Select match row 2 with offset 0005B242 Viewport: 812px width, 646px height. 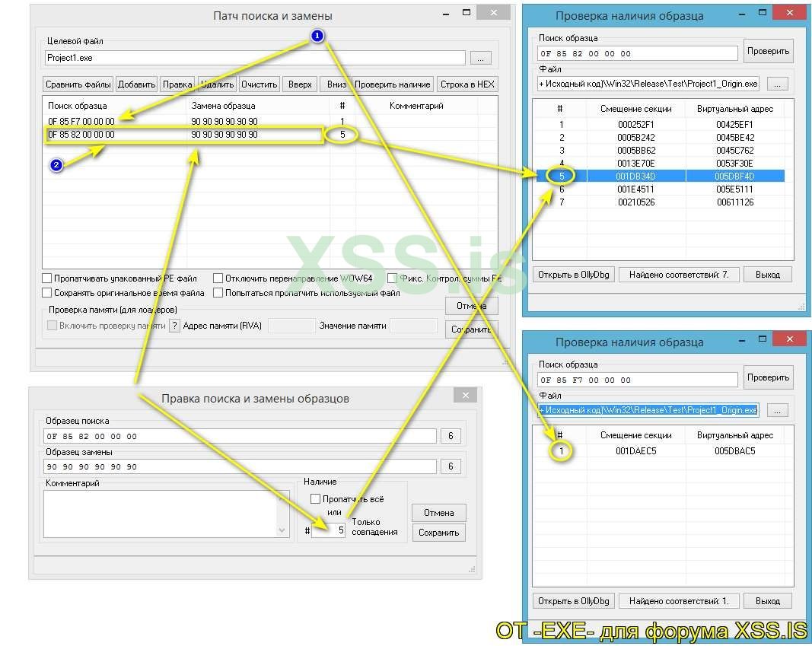click(659, 138)
